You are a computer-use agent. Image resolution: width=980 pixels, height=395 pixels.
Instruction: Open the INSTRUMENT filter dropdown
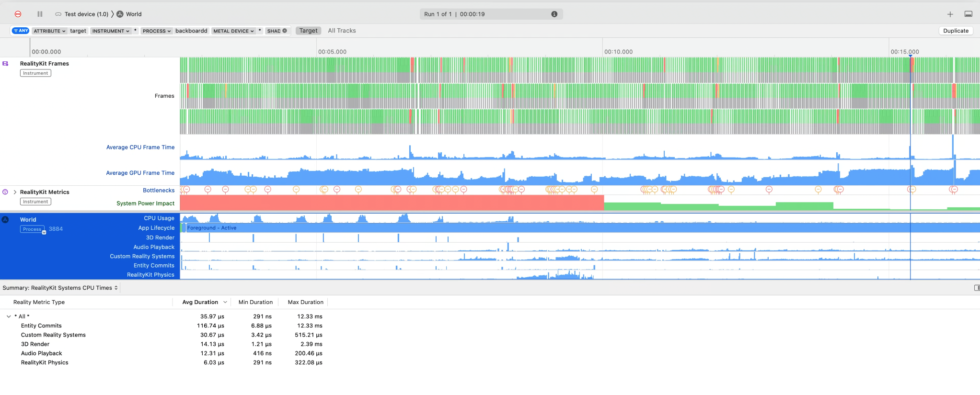111,31
